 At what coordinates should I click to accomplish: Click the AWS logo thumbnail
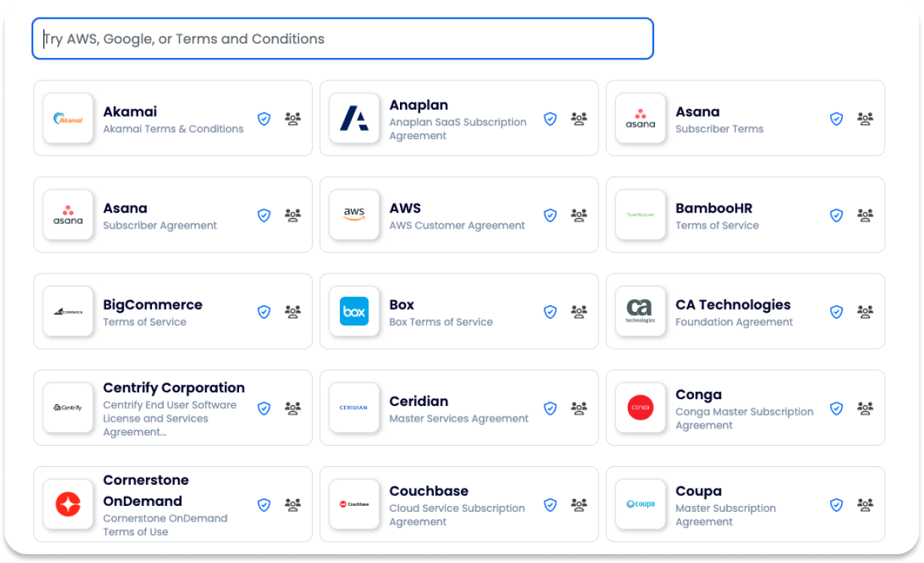354,214
